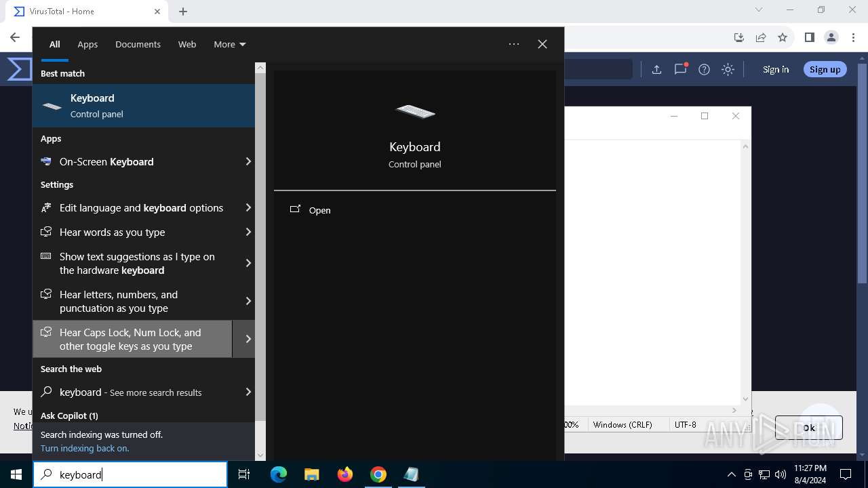
Task: Open Chrome tab search dropdown arrow
Action: [x=759, y=10]
